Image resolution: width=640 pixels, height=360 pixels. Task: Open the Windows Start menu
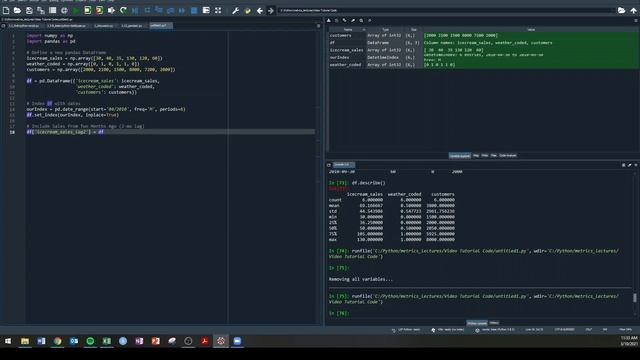point(8,341)
